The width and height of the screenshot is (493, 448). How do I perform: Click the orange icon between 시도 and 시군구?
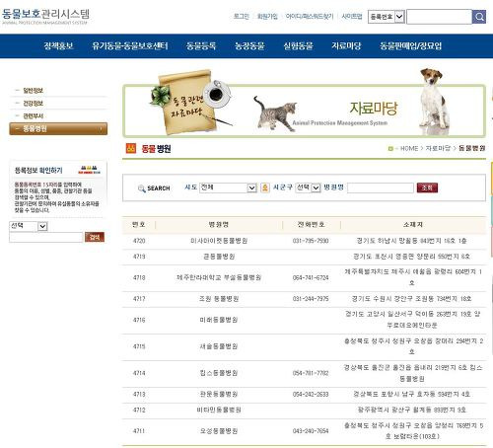pyautogui.click(x=264, y=187)
